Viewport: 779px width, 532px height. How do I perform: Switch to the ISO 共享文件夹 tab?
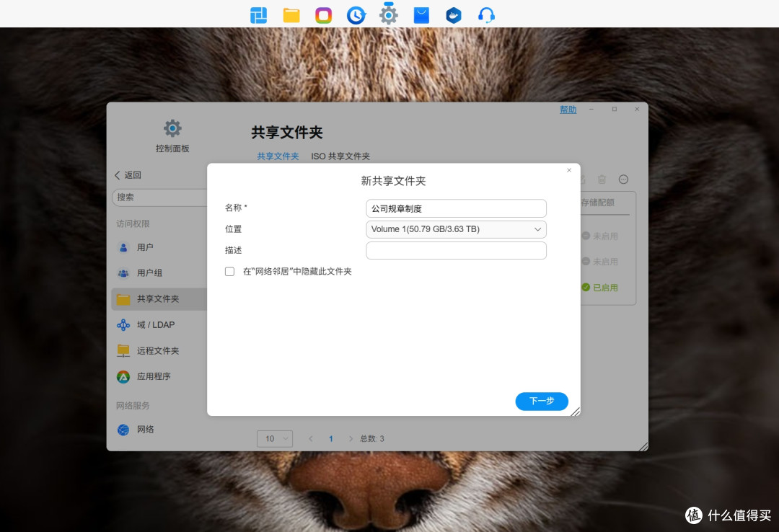point(340,156)
